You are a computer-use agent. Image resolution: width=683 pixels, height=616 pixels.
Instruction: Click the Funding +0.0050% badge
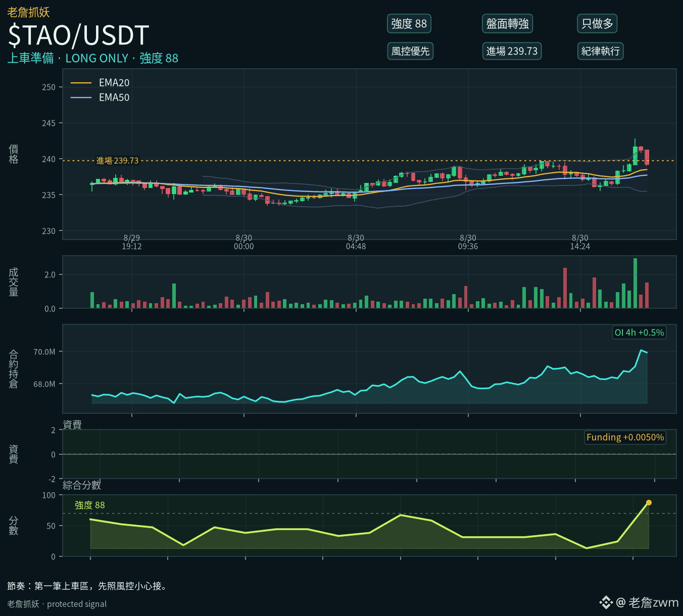[x=625, y=437]
